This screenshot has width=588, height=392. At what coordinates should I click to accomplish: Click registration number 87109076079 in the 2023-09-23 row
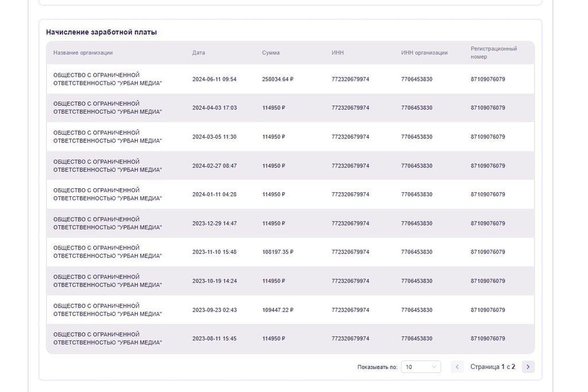coord(488,310)
